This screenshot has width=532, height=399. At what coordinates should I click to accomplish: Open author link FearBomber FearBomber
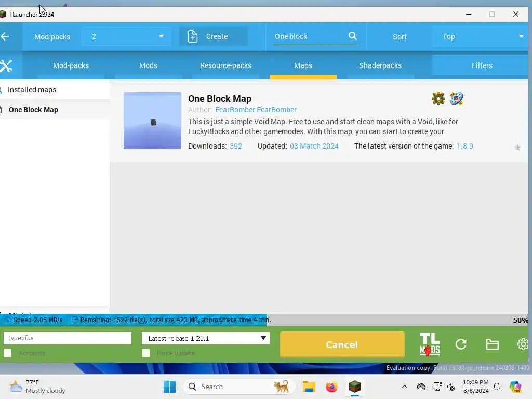pyautogui.click(x=256, y=110)
